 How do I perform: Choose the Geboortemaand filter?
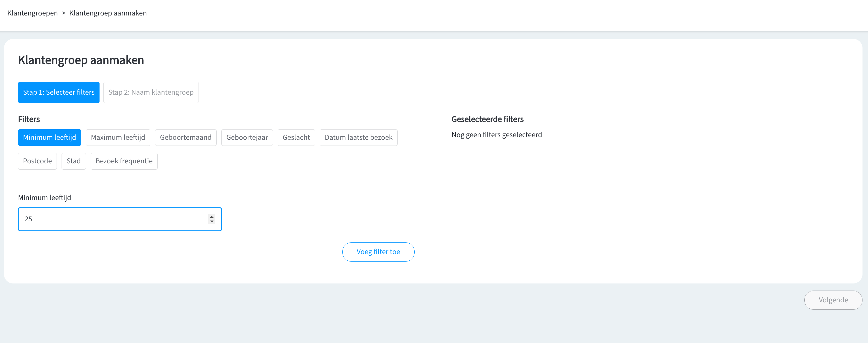186,138
